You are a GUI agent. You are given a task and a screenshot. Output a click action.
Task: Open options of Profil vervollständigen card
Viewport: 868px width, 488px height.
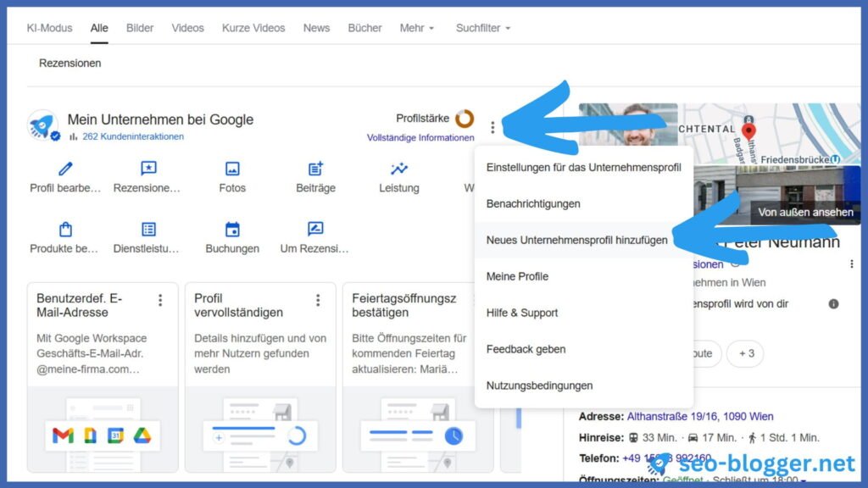(x=318, y=300)
